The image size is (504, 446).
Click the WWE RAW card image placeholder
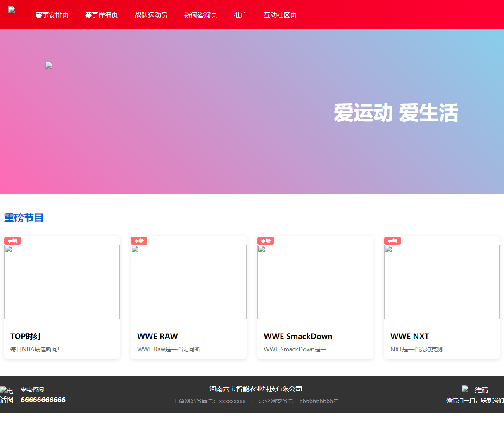[x=188, y=282]
